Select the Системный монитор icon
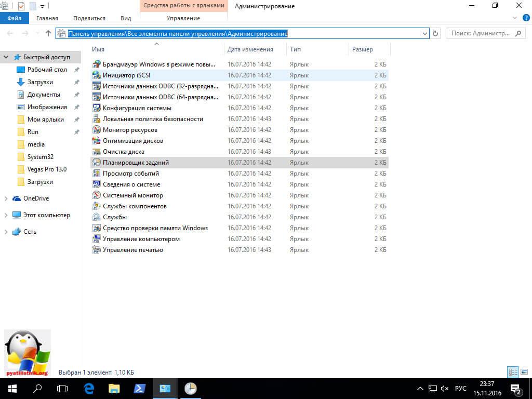The width and height of the screenshot is (532, 399). pos(97,195)
